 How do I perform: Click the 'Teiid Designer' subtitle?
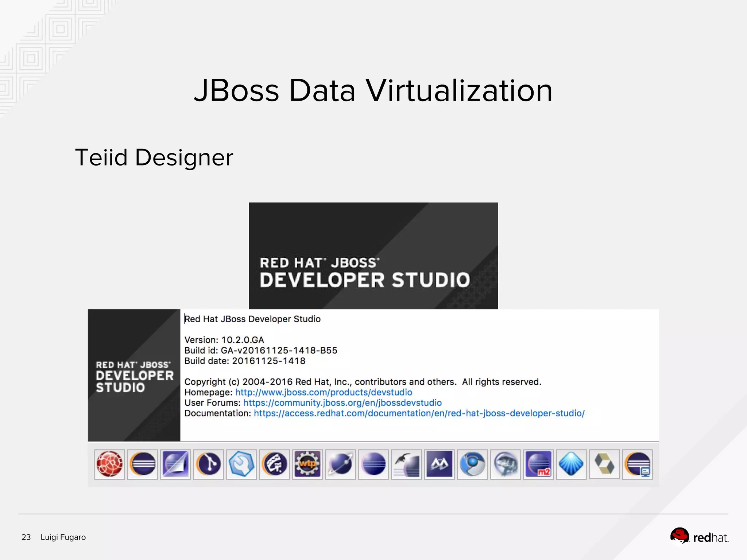click(x=154, y=157)
